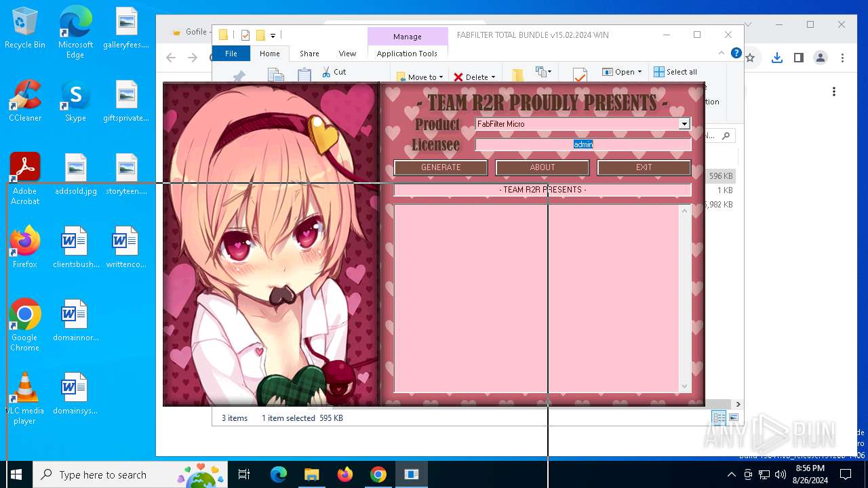Open Product dropdown in keygen

tap(684, 124)
